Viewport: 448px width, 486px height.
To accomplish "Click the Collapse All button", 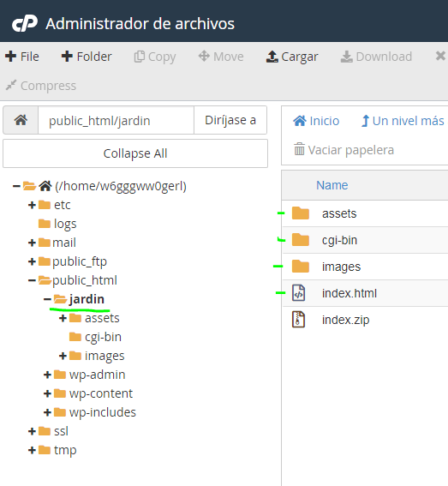I will click(x=135, y=153).
